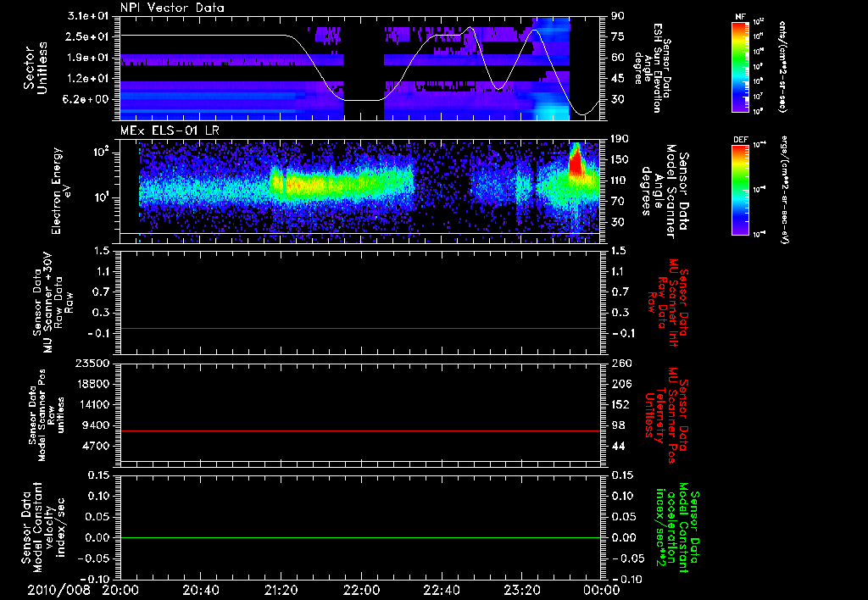
Task: Click the 90 sun elevation tick label
Action: (617, 16)
